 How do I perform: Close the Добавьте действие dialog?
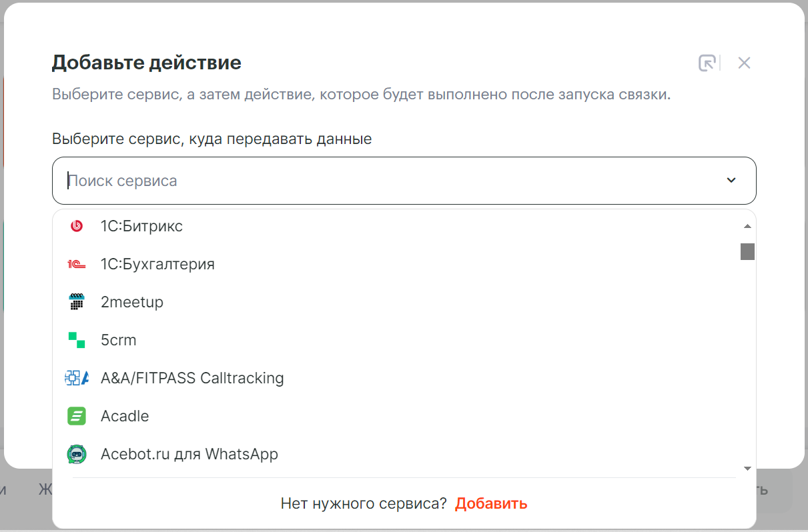pyautogui.click(x=745, y=63)
